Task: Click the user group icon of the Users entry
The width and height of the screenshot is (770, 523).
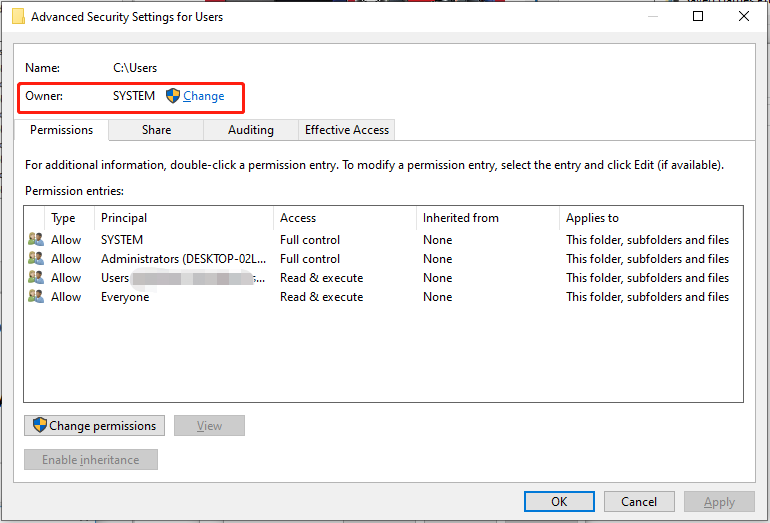Action: point(36,278)
